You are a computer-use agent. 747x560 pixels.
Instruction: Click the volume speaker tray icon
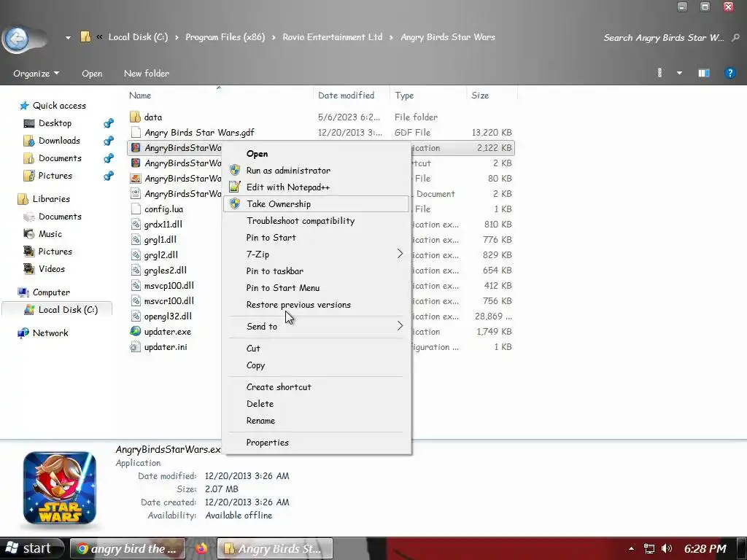click(x=667, y=548)
